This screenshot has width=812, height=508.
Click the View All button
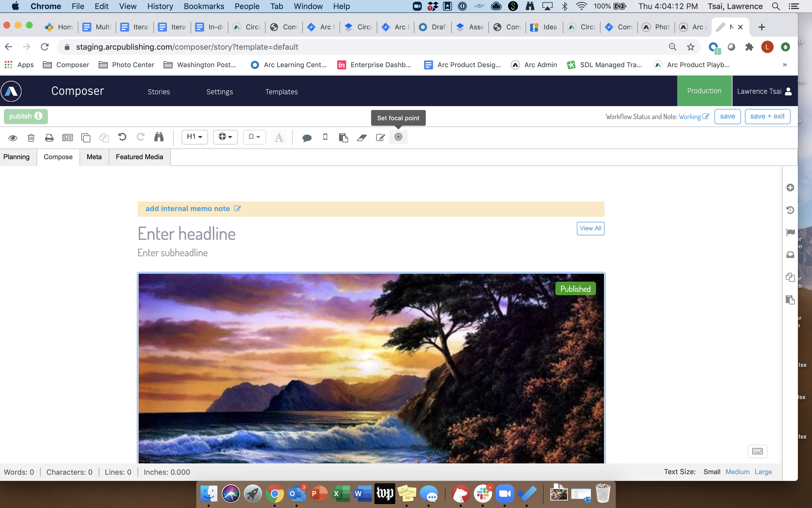point(591,229)
